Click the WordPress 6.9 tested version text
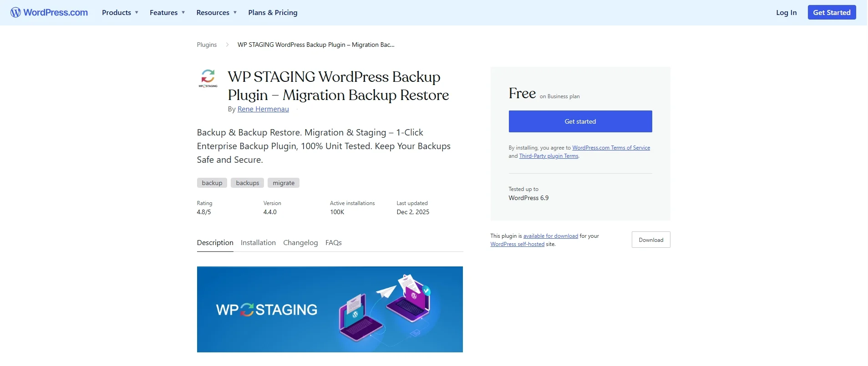This screenshot has width=868, height=366. pos(528,198)
